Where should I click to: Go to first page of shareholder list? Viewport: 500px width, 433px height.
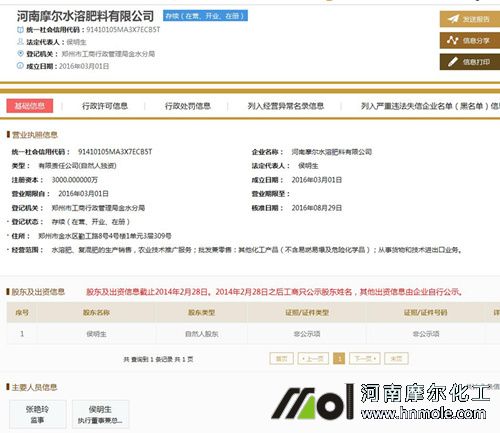click(x=282, y=359)
